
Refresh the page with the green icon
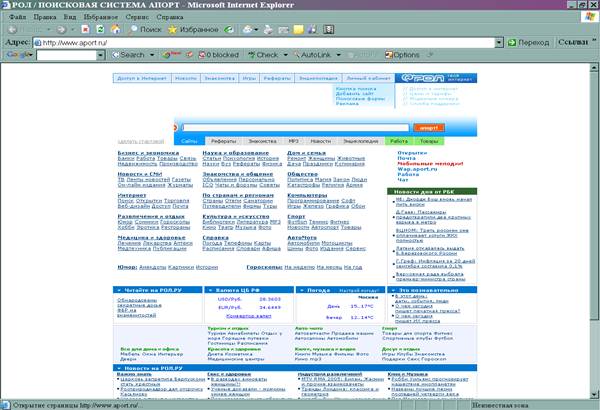100,29
